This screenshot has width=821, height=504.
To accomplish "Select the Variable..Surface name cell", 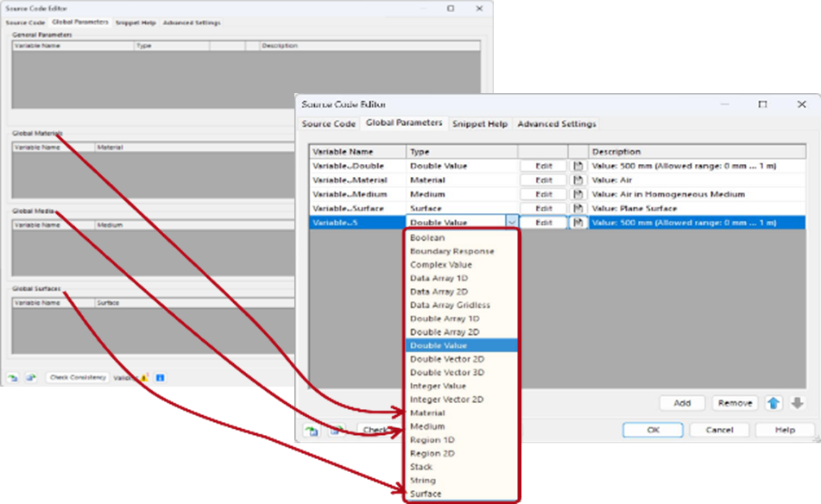I will coord(357,208).
